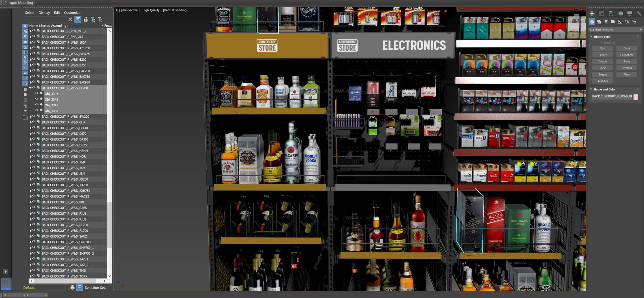Viewport: 644px width, 298px height.
Task: Create a Box primitive
Action: tap(603, 48)
